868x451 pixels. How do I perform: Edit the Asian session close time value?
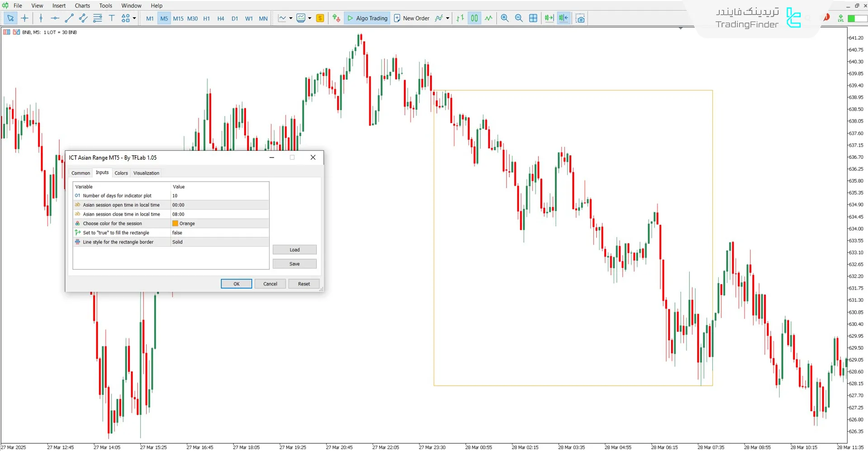[219, 214]
